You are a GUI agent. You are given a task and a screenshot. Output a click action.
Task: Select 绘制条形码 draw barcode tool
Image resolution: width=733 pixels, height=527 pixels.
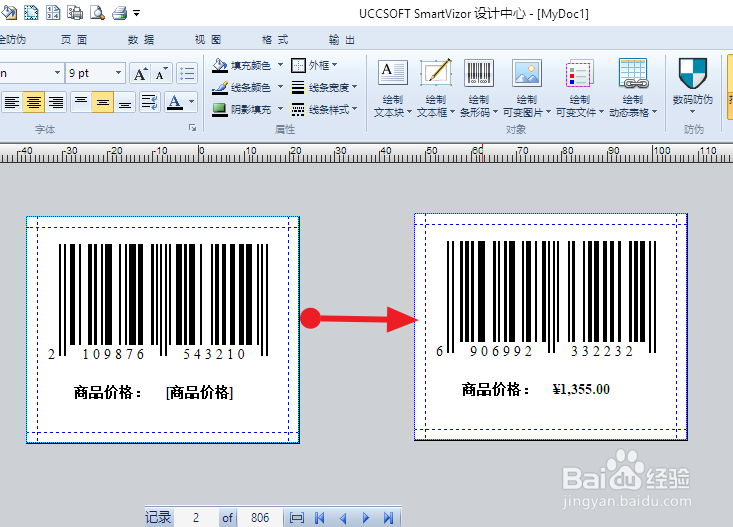pyautogui.click(x=479, y=88)
